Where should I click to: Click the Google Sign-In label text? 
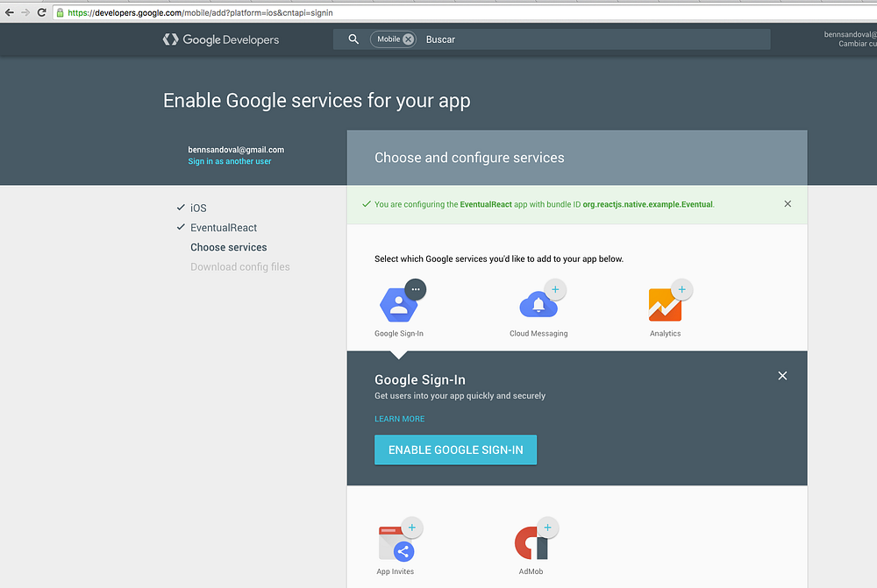click(x=399, y=333)
